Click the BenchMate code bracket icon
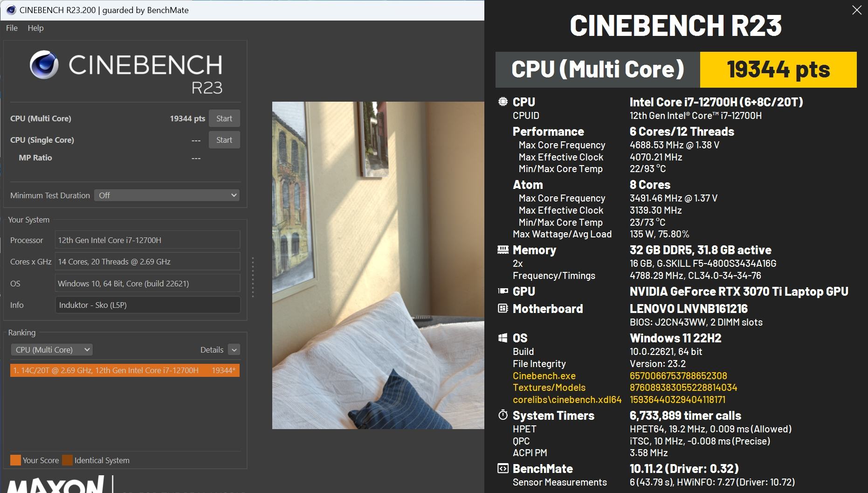This screenshot has width=868, height=493. pos(503,468)
